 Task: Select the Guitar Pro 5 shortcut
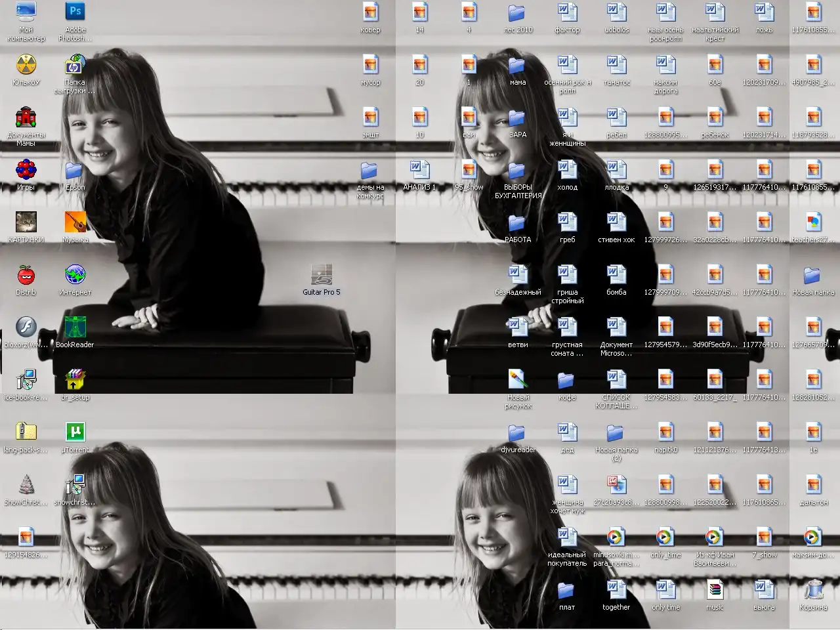(322, 275)
